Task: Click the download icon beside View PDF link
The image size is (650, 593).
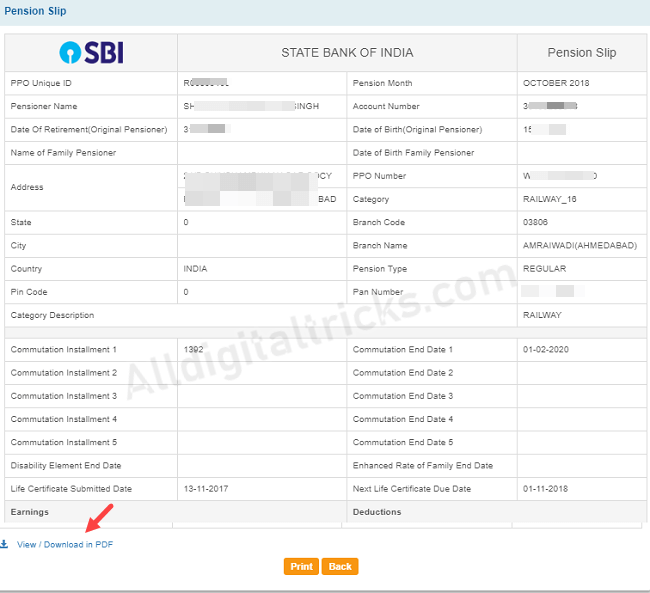Action: click(x=4, y=544)
